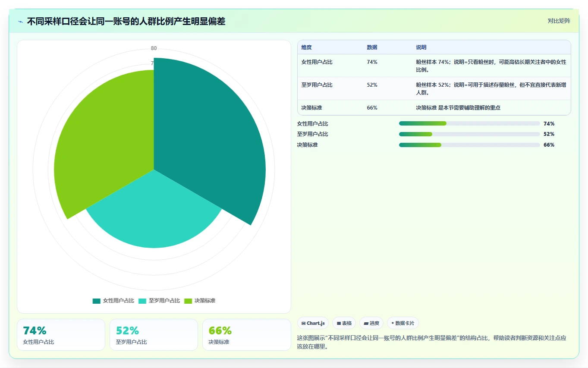The height and width of the screenshot is (368, 588).
Task: Click the 74% value in the table
Action: click(372, 62)
